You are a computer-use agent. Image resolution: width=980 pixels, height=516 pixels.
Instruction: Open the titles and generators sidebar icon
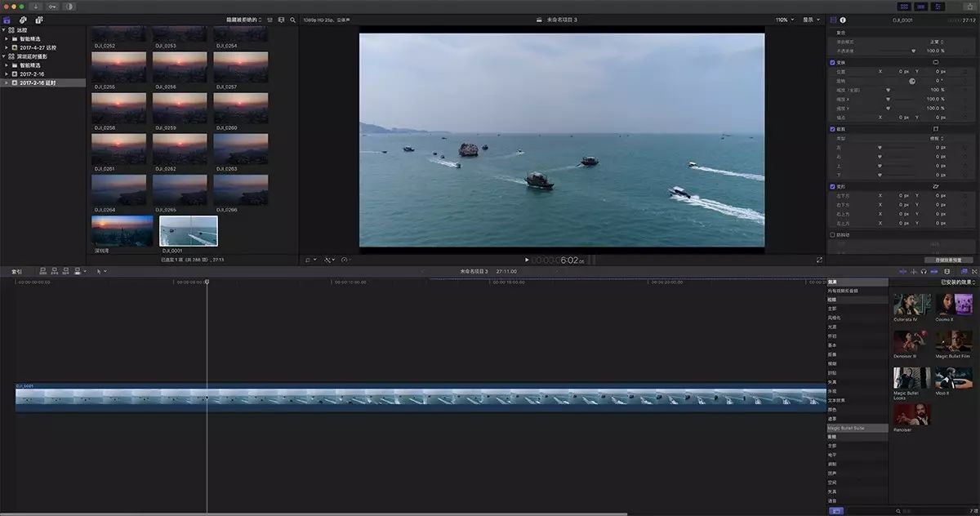pyautogui.click(x=38, y=20)
